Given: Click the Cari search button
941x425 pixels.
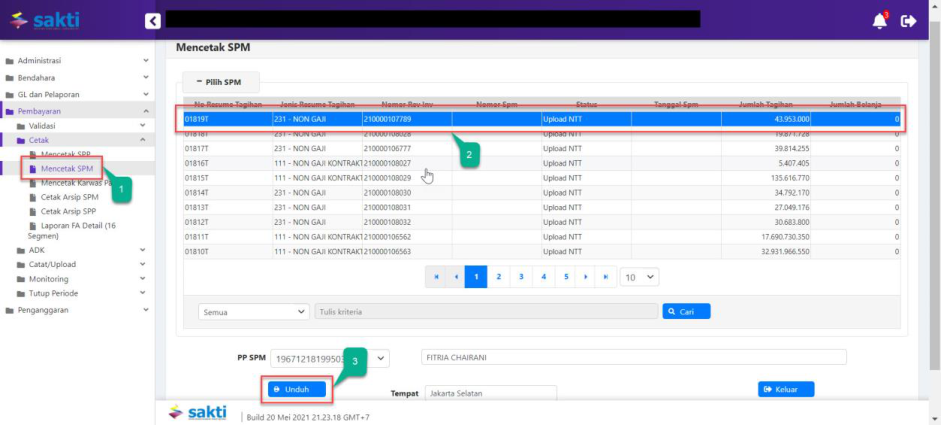Looking at the screenshot, I should click(685, 312).
